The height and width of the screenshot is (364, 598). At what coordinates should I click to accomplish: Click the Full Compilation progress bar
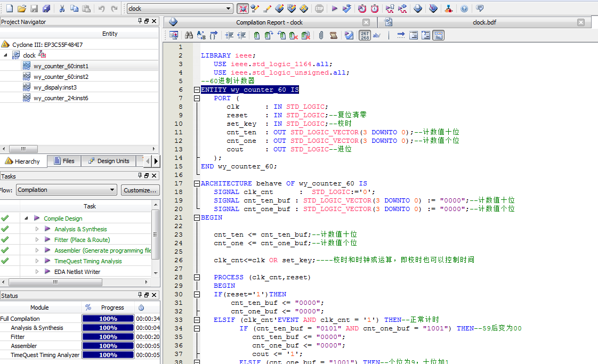coord(108,319)
